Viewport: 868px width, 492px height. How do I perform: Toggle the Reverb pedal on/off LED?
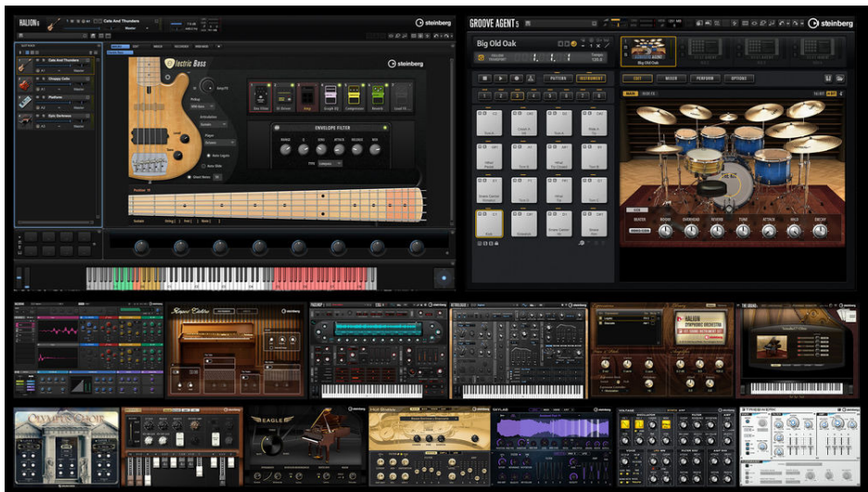387,86
